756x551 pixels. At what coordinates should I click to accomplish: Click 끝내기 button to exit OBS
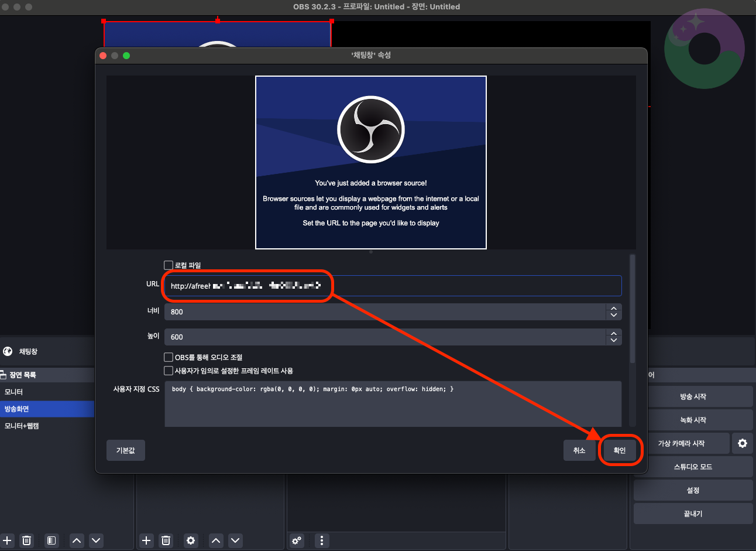click(693, 514)
